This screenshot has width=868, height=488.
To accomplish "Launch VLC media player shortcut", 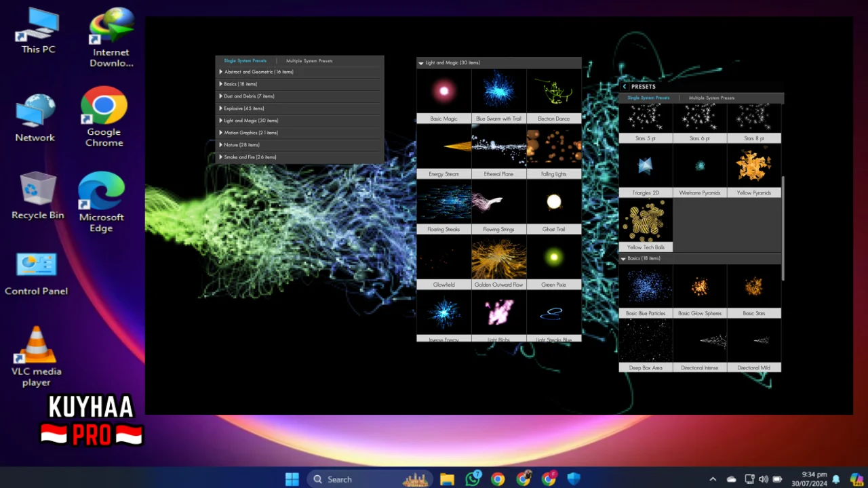I will pos(36,357).
